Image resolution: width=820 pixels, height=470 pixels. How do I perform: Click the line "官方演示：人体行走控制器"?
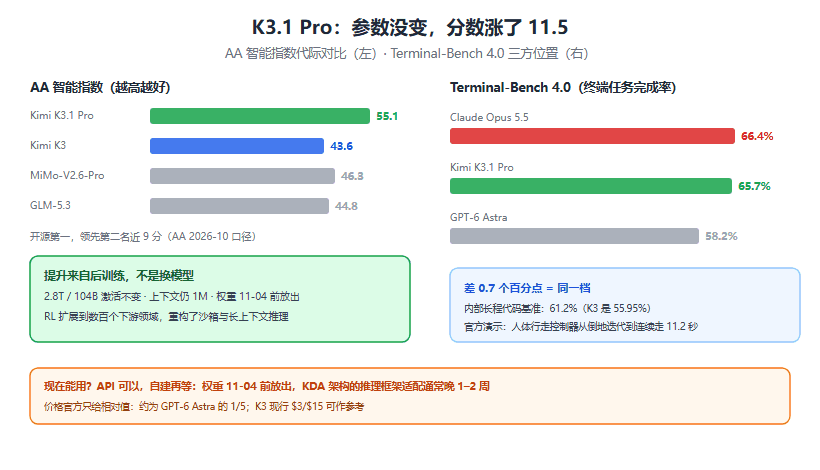(581, 327)
